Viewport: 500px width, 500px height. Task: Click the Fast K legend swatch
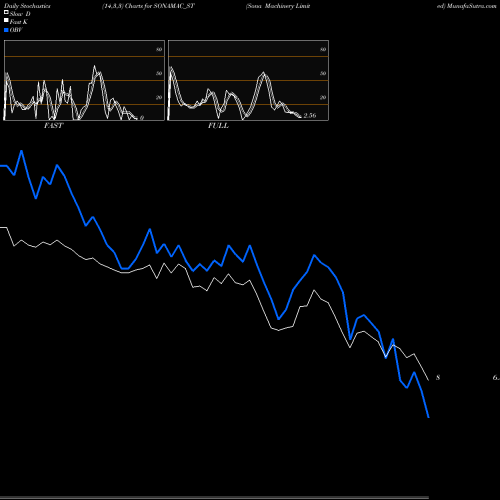pos(6,20)
